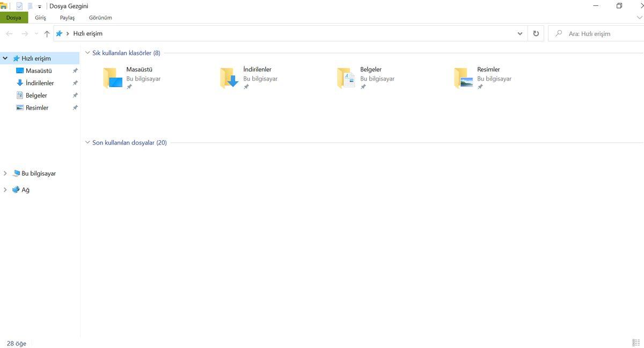
Task: Click the Properties icon in the title bar
Action: [19, 6]
